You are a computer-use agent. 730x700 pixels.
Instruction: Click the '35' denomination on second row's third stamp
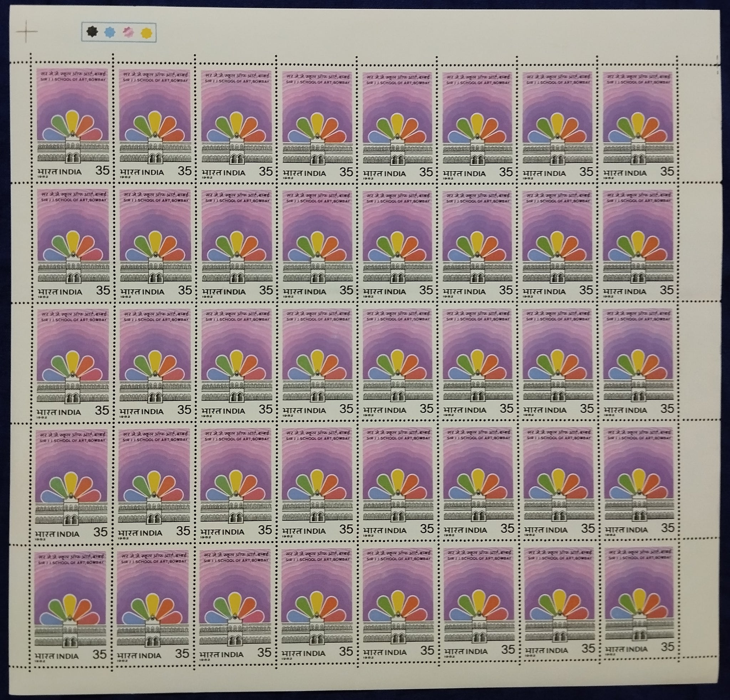(x=266, y=290)
